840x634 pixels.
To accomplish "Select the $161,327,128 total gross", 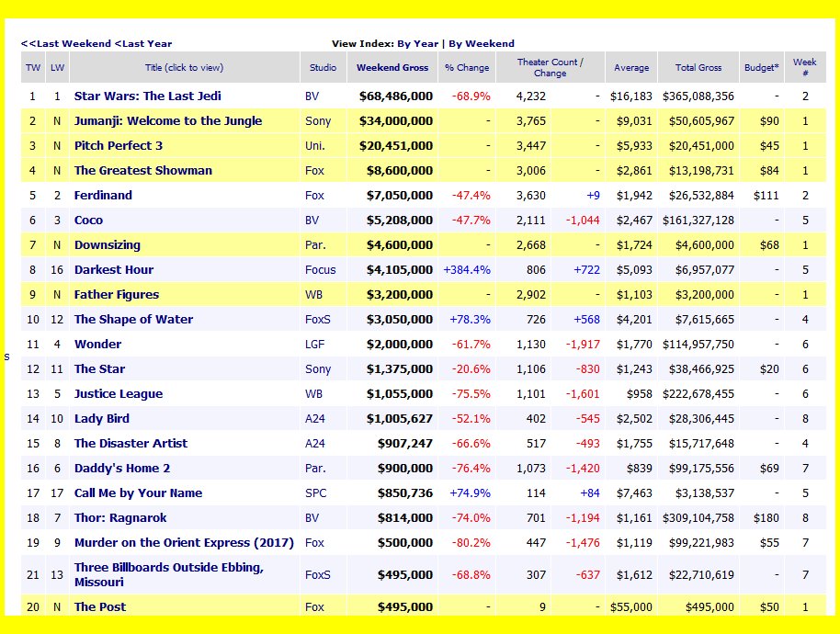I will click(x=698, y=221).
